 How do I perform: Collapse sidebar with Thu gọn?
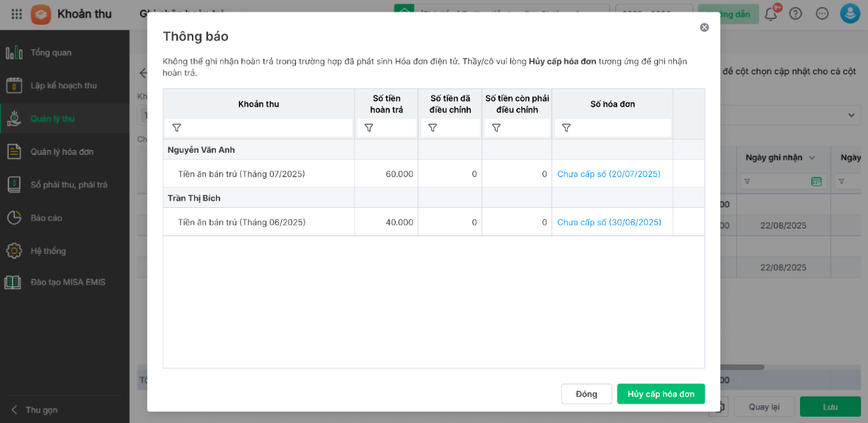(41, 410)
